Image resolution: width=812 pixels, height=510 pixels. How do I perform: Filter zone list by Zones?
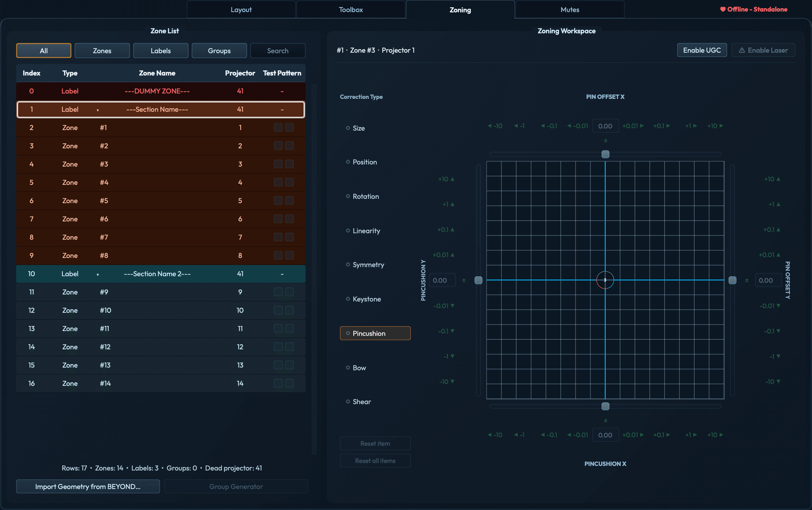[102, 51]
